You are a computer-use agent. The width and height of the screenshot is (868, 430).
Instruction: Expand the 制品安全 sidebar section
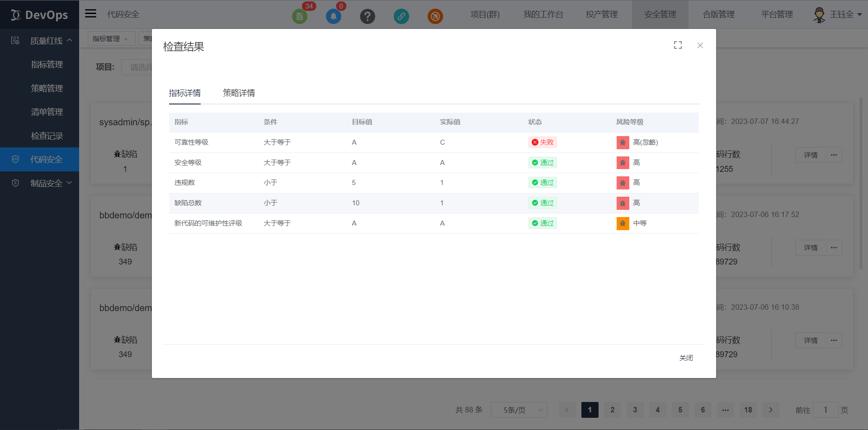click(x=69, y=183)
